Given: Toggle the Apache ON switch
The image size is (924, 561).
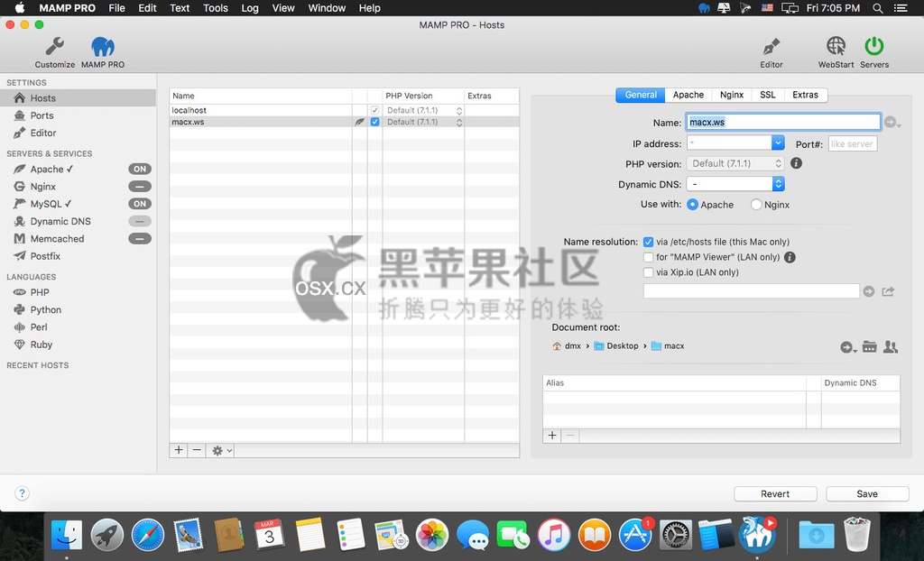Looking at the screenshot, I should pyautogui.click(x=140, y=170).
